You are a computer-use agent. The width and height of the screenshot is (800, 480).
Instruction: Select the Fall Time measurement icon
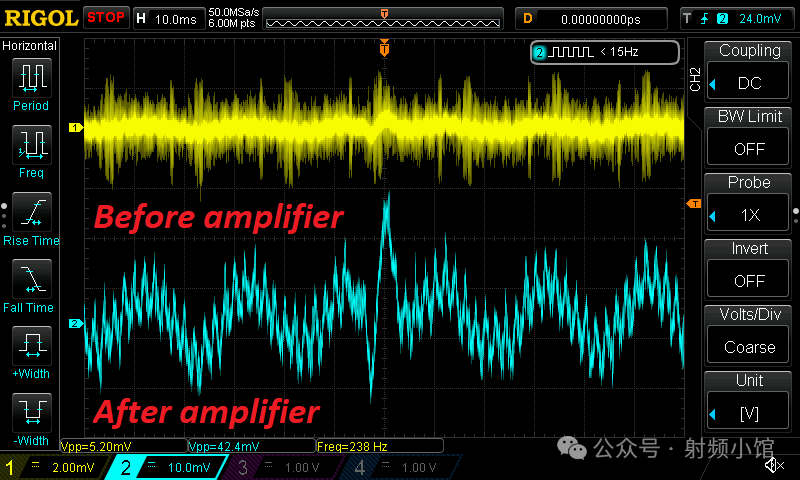[x=31, y=281]
